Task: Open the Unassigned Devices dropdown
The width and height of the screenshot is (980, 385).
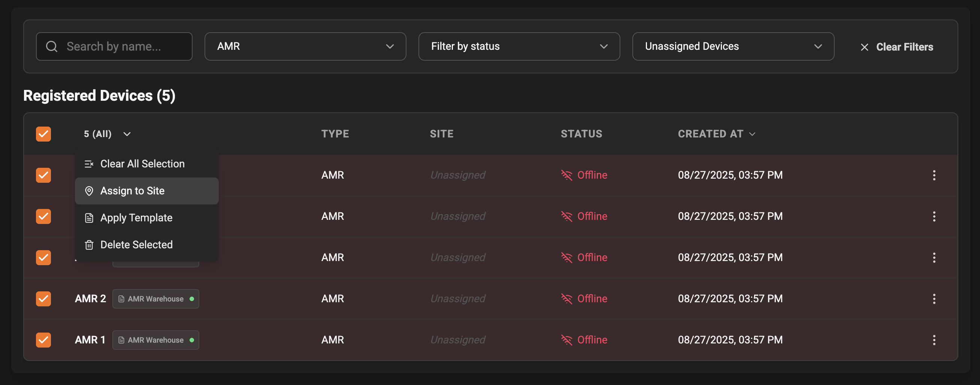Action: [x=733, y=46]
